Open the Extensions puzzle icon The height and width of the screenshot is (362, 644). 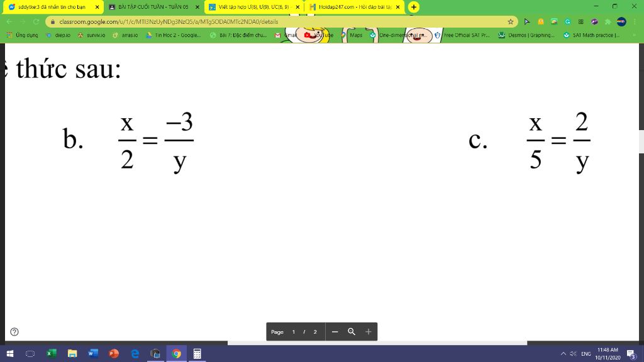click(x=608, y=22)
